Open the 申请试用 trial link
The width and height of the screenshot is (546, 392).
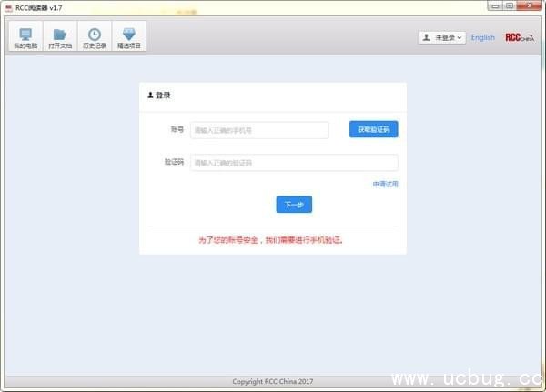point(385,184)
